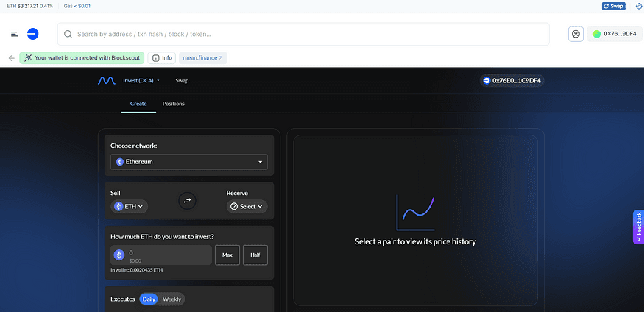
Task: Click the search magnifier icon
Action: click(68, 34)
